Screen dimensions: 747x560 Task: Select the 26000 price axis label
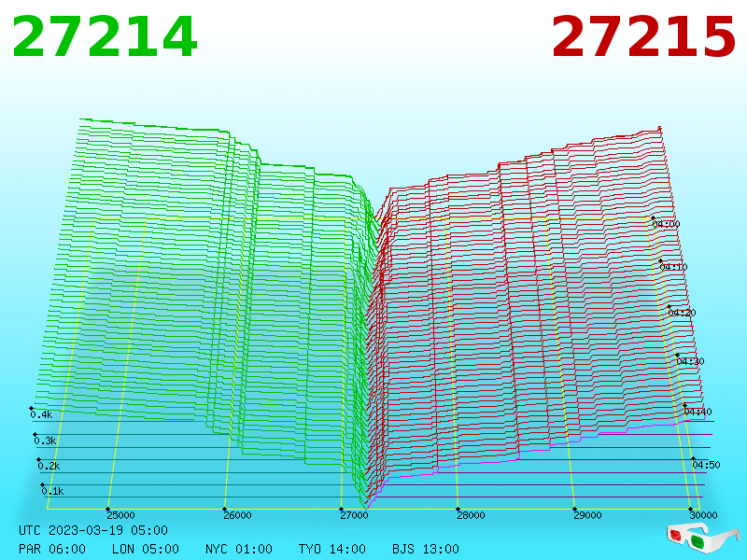point(237,515)
